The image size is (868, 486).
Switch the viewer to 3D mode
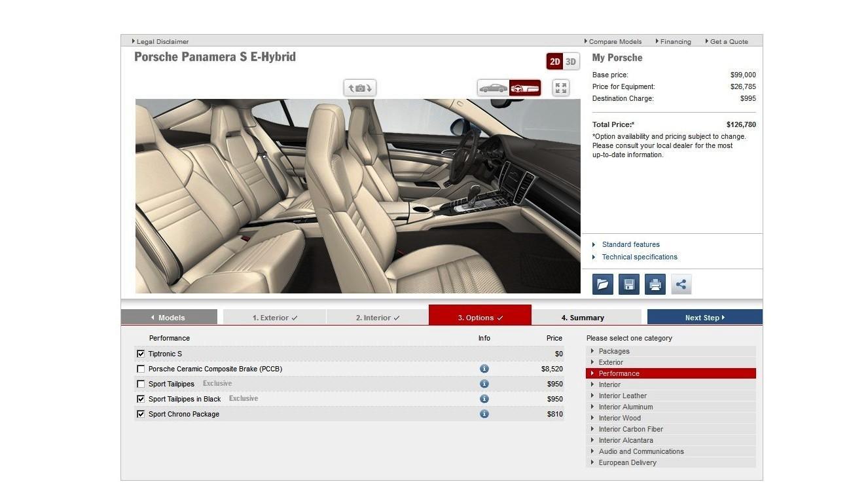571,62
